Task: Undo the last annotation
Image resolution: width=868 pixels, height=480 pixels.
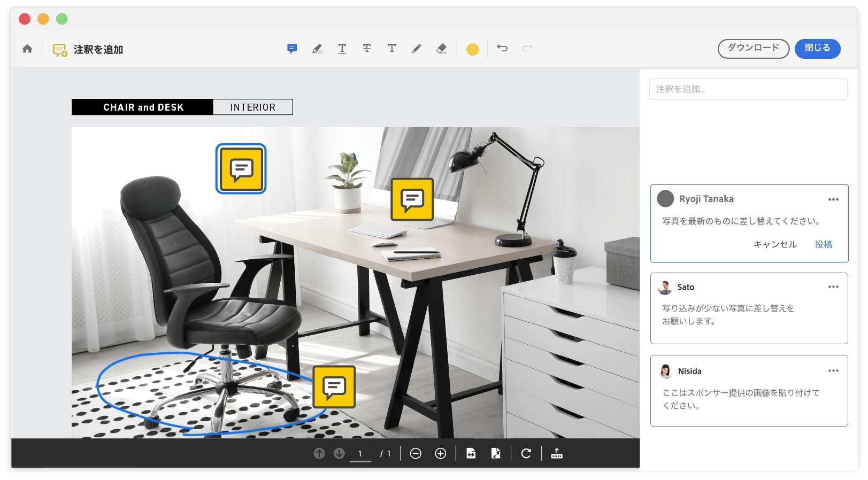Action: pyautogui.click(x=502, y=48)
